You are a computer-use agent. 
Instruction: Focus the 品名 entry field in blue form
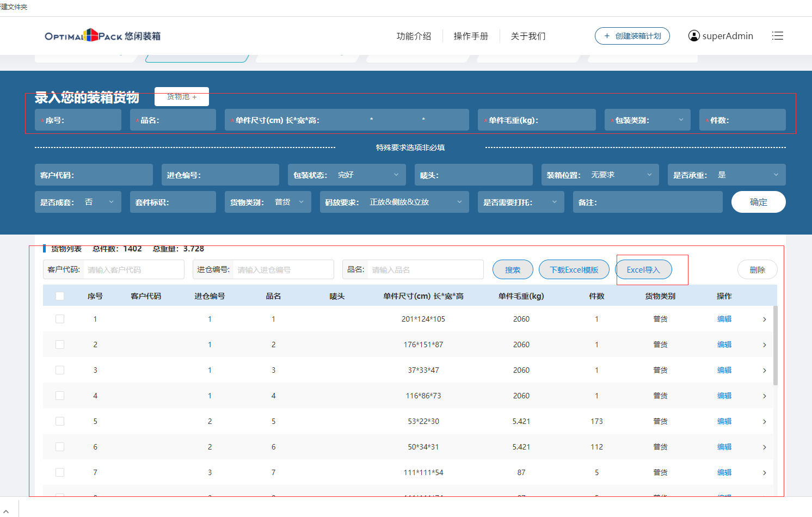tap(173, 120)
